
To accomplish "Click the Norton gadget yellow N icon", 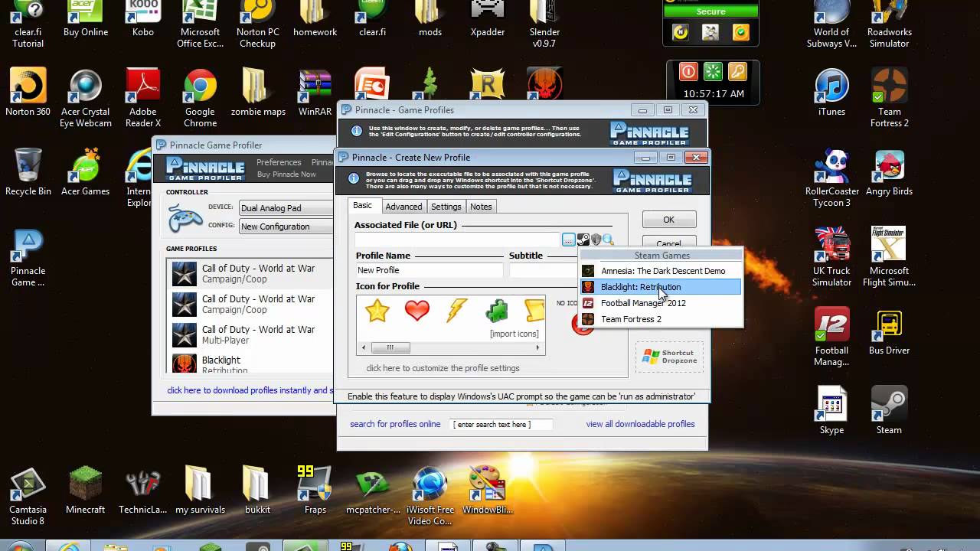I will pyautogui.click(x=680, y=32).
